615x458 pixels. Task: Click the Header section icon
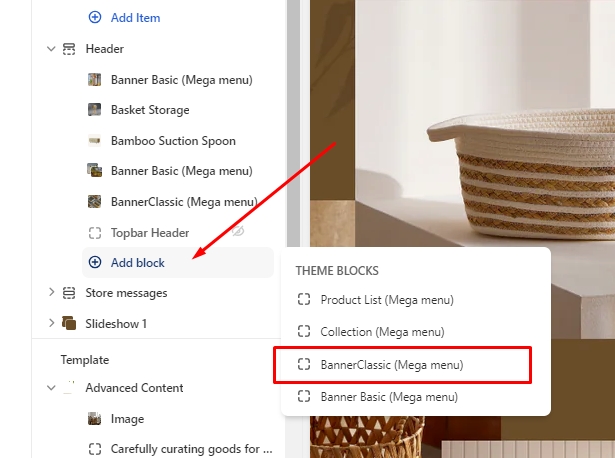[x=69, y=48]
